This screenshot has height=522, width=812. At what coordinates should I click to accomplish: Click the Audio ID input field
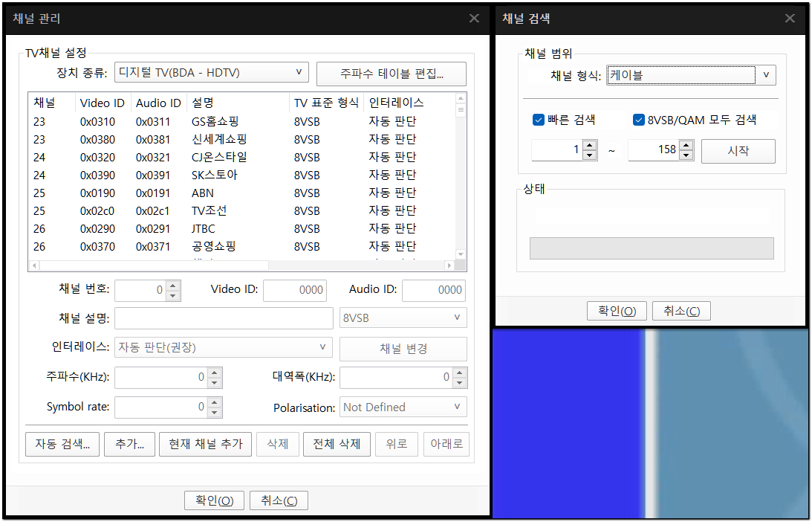coord(433,290)
